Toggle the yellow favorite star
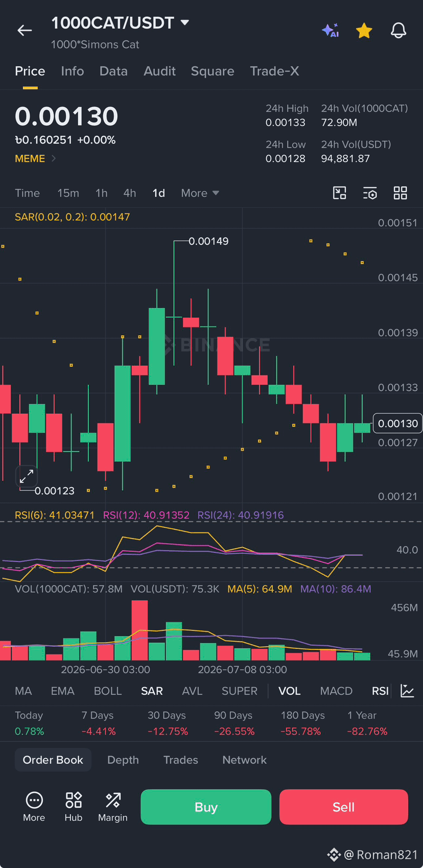Image resolution: width=423 pixels, height=868 pixels. tap(364, 31)
